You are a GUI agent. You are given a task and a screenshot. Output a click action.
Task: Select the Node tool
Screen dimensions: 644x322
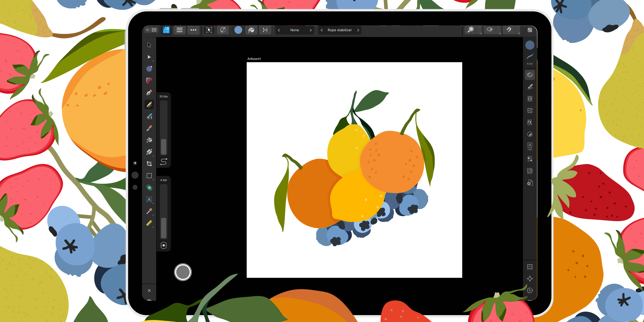(149, 57)
